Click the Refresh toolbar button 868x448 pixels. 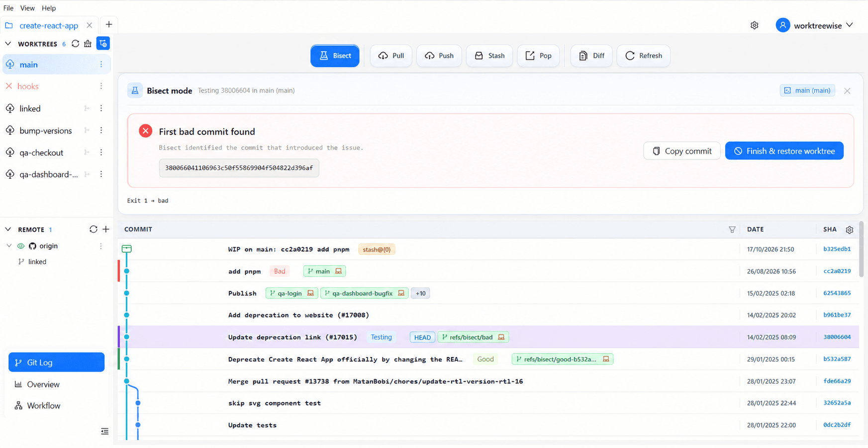click(x=643, y=56)
